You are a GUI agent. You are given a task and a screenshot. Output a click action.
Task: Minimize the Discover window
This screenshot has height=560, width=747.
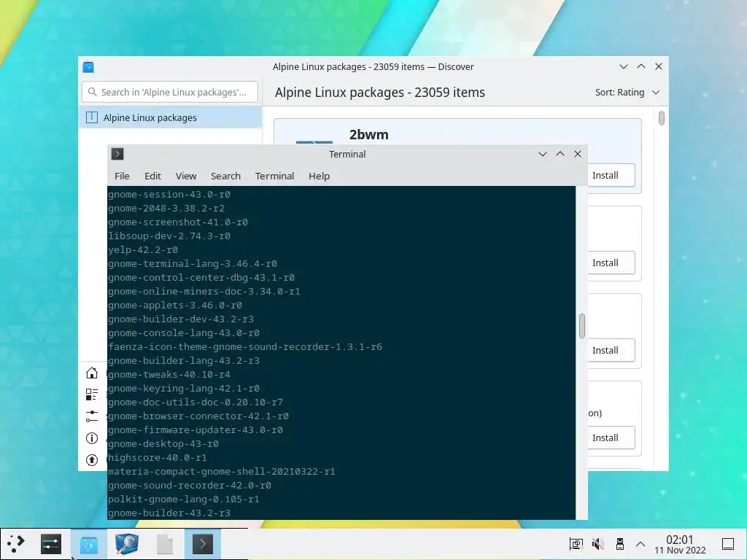623,66
